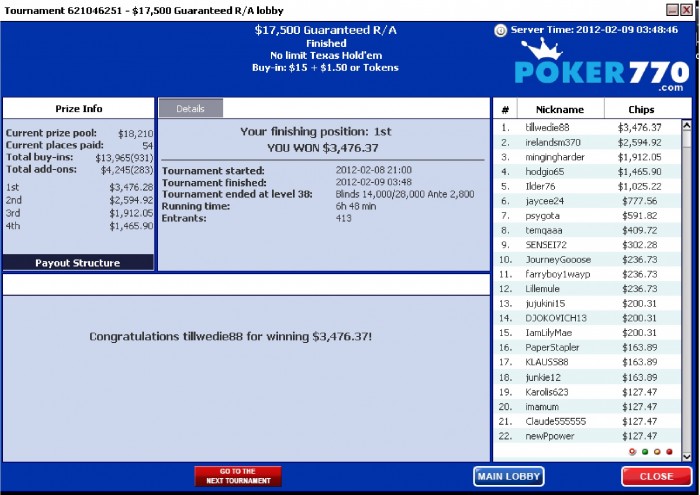Click the player list scroll up arrow
700x495 pixels.
click(x=687, y=125)
